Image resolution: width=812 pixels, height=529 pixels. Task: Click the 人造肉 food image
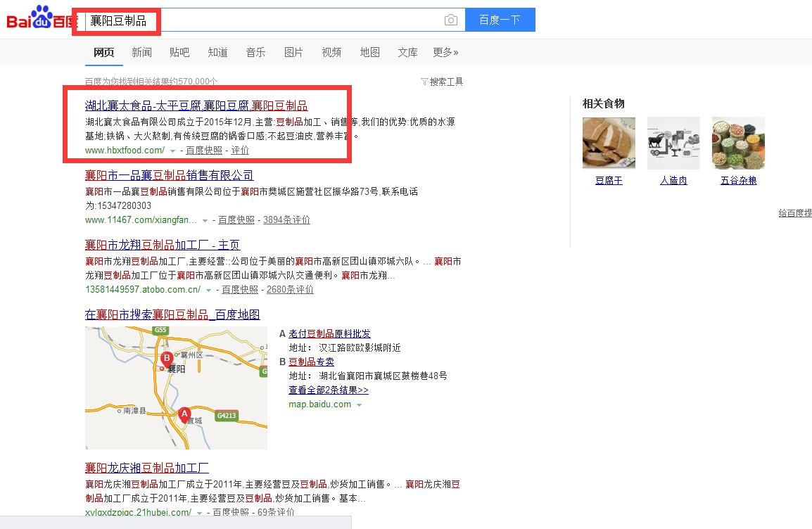point(673,143)
